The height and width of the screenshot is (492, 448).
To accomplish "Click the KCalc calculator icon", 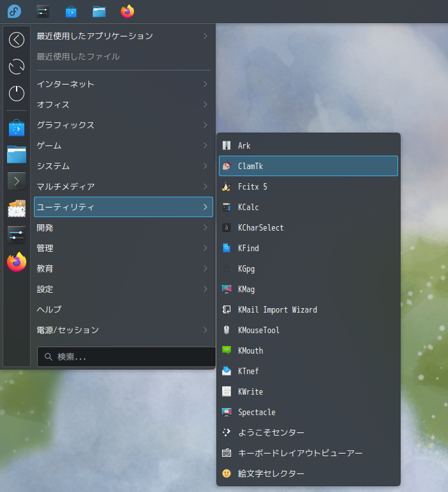I will point(227,207).
